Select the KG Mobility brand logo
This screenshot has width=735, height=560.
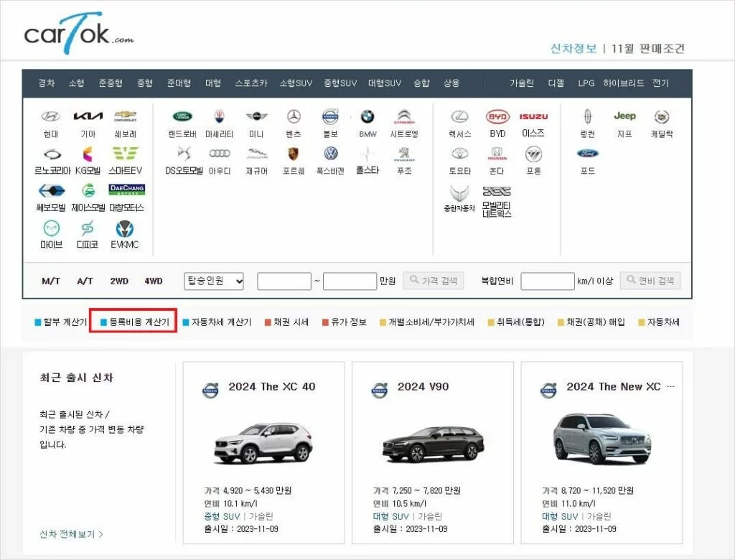[88, 154]
